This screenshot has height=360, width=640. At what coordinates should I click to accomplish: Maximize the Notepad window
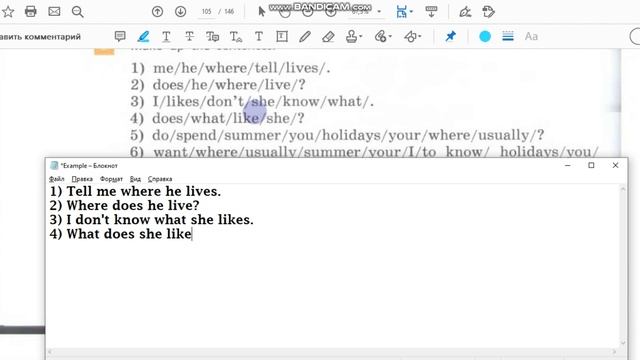click(x=591, y=165)
